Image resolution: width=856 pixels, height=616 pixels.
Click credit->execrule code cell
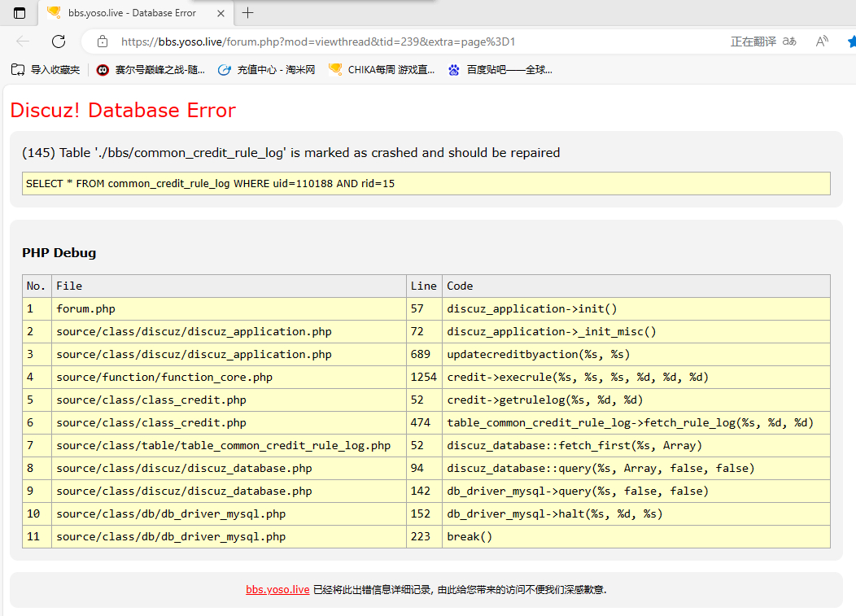coord(636,378)
